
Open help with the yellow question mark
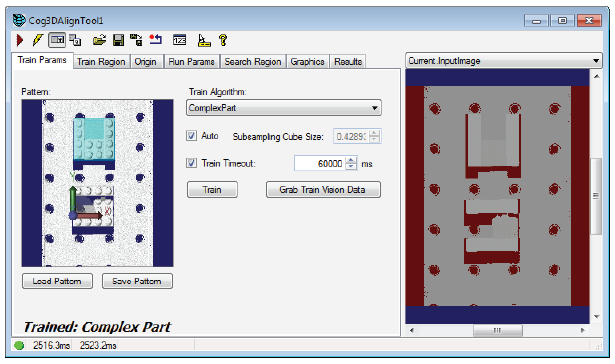pos(223,40)
